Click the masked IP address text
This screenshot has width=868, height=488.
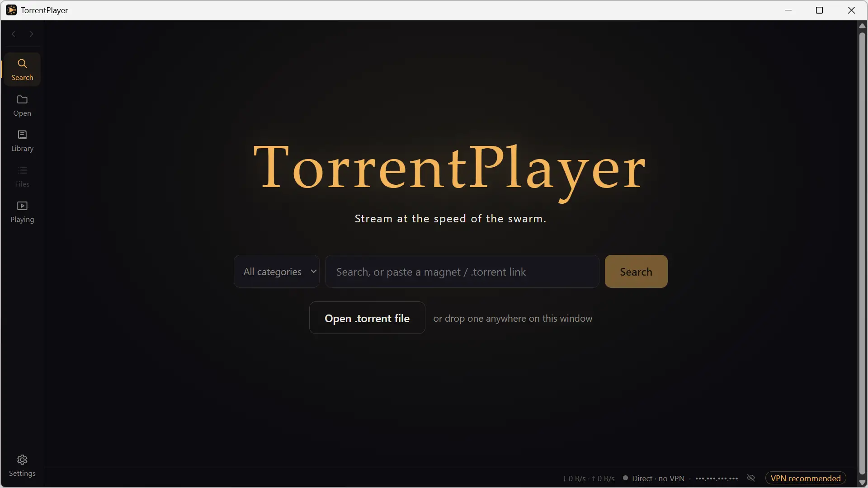717,479
